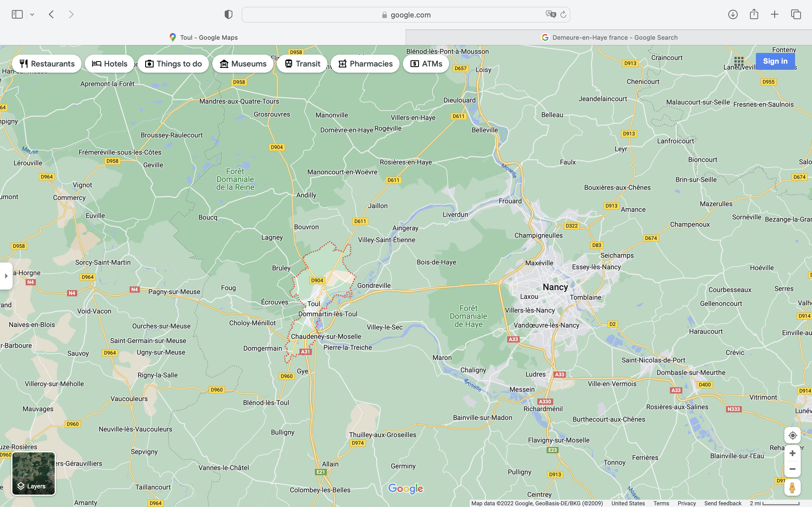Click the Sign in button

(x=775, y=61)
